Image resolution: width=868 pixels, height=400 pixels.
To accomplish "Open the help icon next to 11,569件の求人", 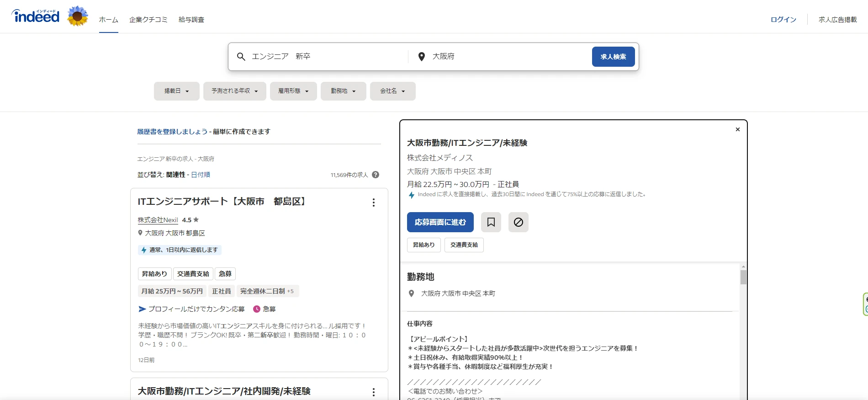I will click(x=376, y=175).
